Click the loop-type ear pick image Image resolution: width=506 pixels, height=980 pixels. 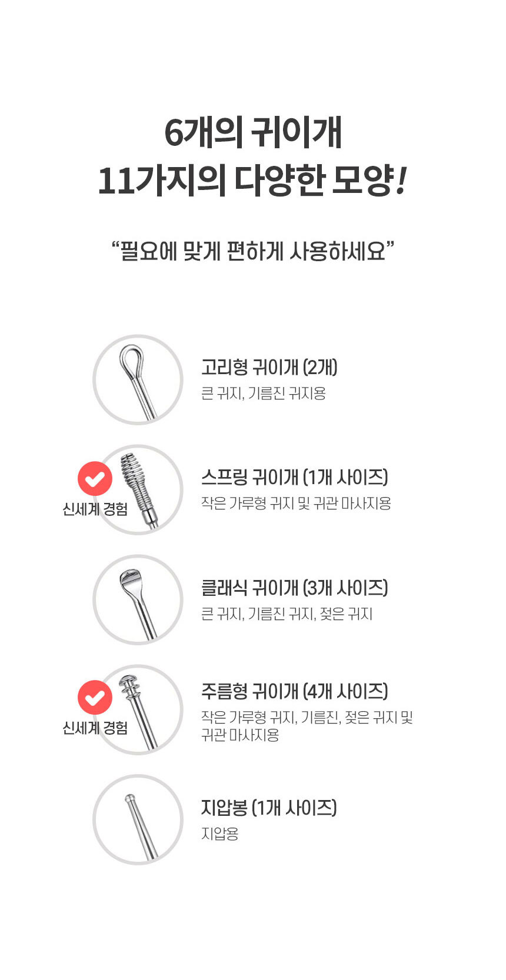click(x=138, y=379)
